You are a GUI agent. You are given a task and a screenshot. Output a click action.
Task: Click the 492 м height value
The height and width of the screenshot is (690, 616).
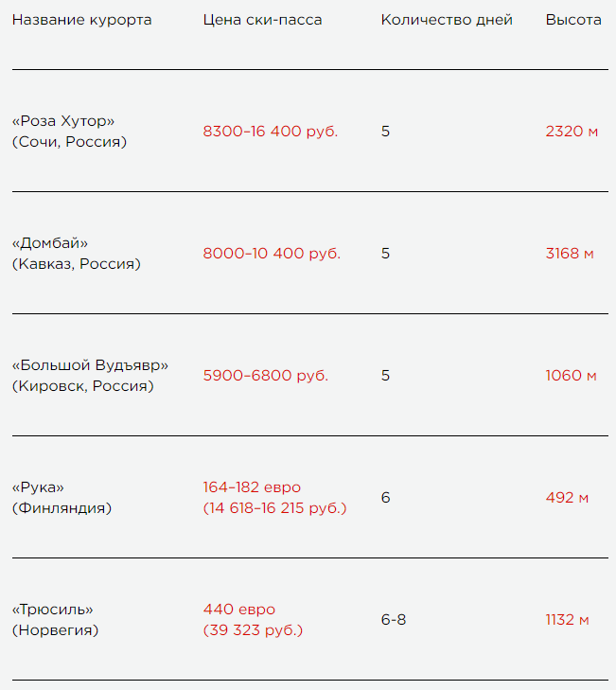(567, 497)
